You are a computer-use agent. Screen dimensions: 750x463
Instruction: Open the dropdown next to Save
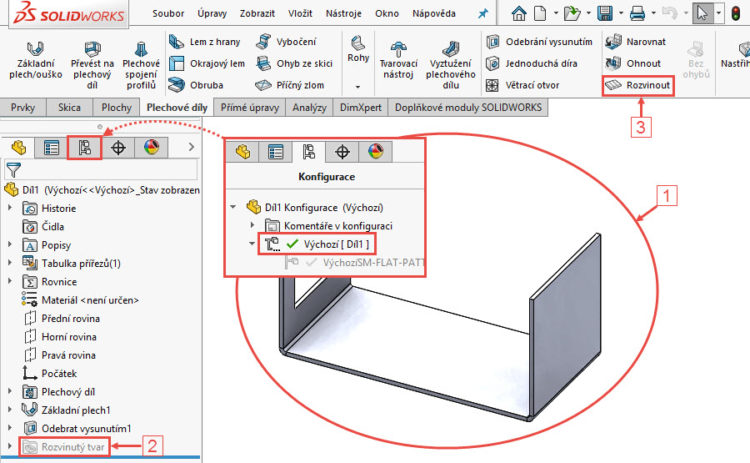click(621, 13)
